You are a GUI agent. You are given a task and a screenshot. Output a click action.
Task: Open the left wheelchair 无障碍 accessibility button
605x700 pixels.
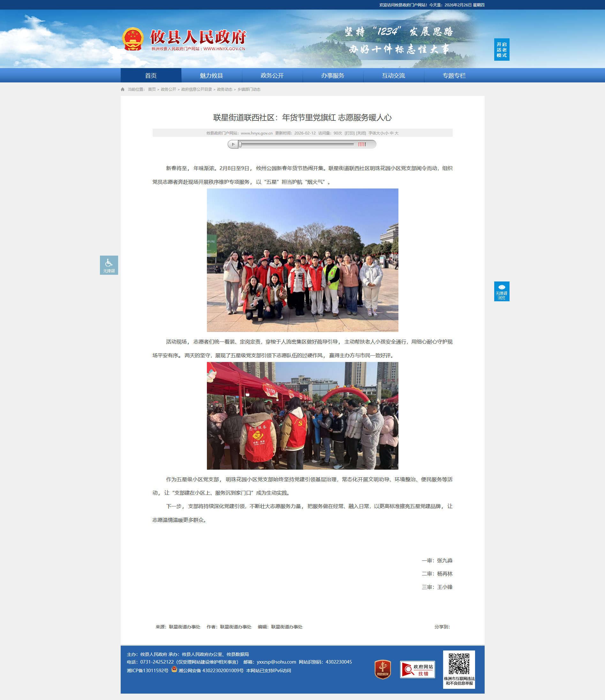tap(109, 265)
